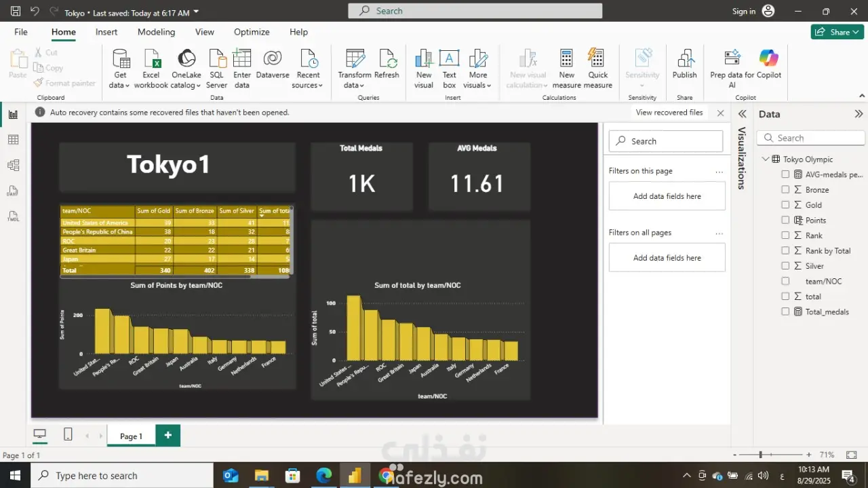Click the Data pane search field
The width and height of the screenshot is (868, 488).
click(810, 138)
